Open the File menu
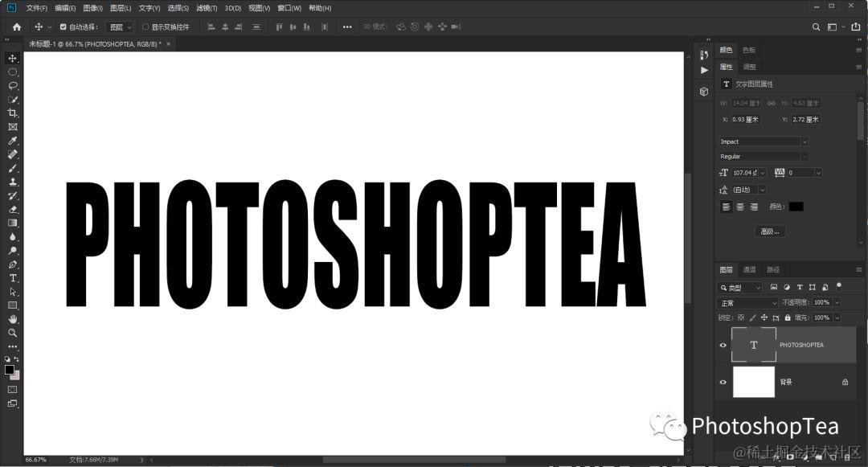Viewport: 868px width, 467px height. tap(36, 8)
